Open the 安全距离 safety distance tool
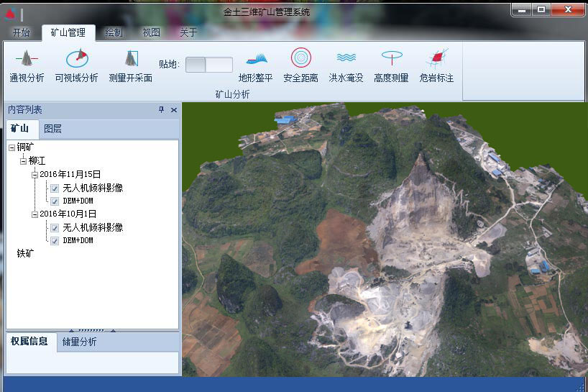Viewport: 588px width, 392px height. coord(300,66)
